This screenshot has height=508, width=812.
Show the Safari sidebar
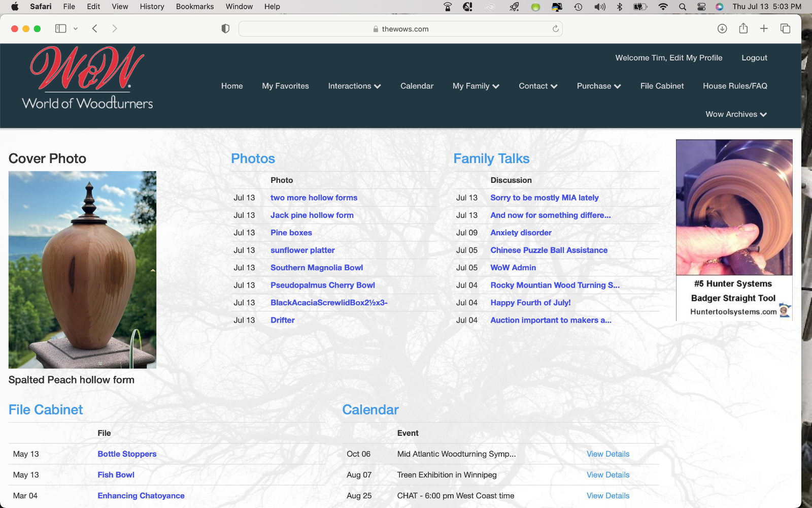60,28
